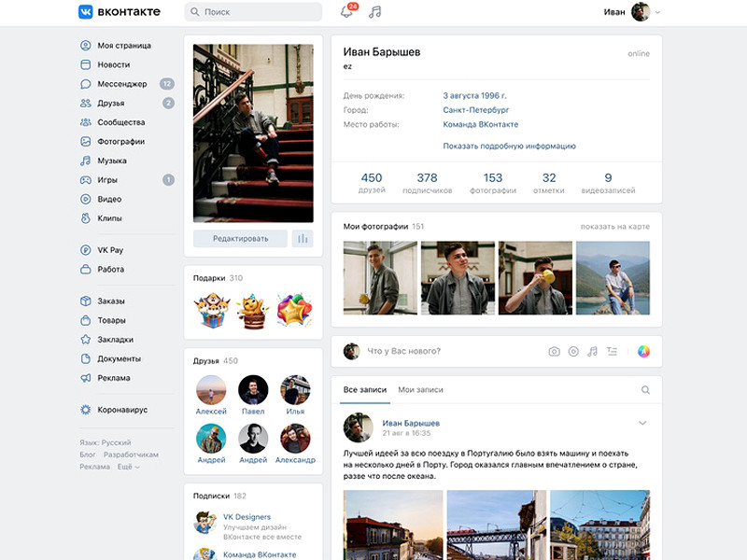Open the music note icon in header
Viewport: 747px width, 560px height.
tap(375, 12)
